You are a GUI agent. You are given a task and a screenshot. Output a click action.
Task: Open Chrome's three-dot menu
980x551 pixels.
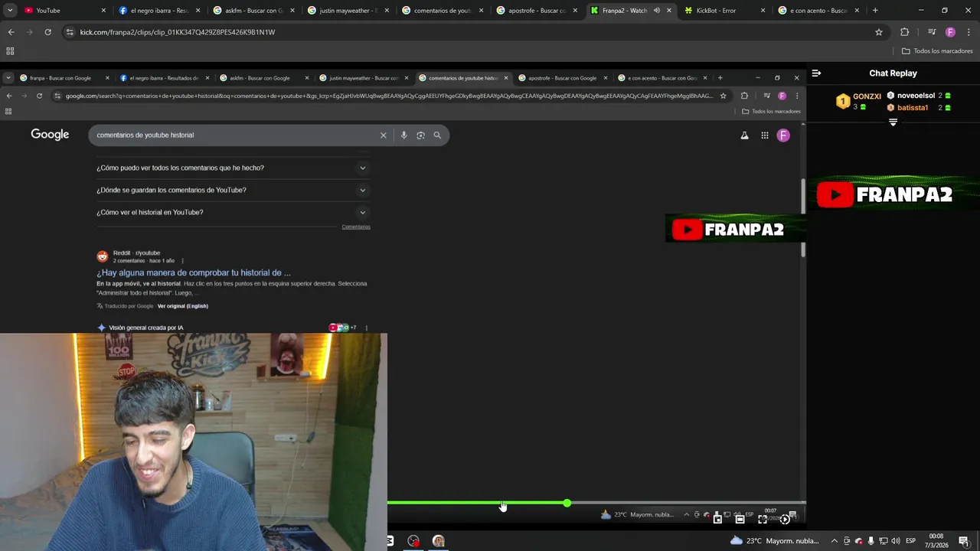[967, 32]
